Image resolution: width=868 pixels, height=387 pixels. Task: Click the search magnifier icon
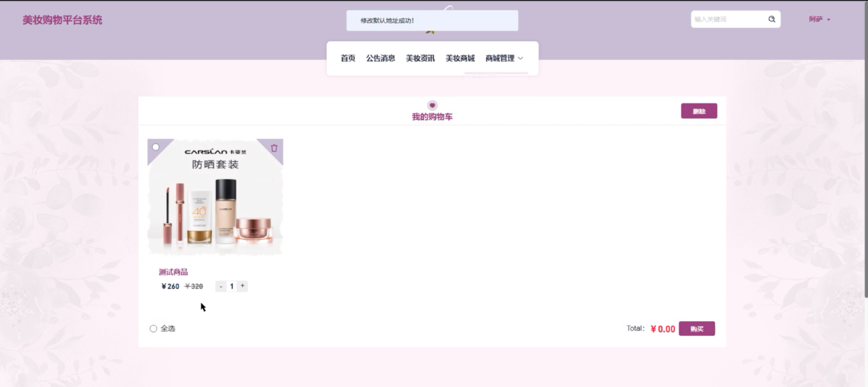click(x=772, y=19)
